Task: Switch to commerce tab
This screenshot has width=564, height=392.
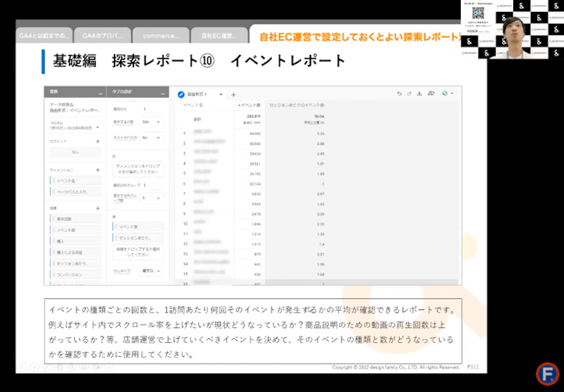Action: click(161, 36)
